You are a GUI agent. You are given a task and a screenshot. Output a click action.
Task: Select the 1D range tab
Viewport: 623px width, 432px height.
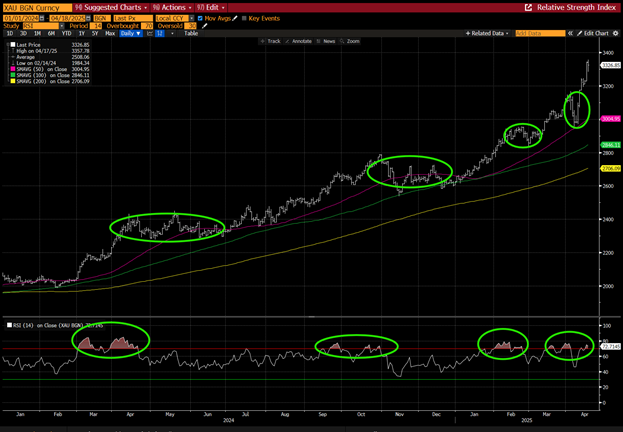[10, 33]
